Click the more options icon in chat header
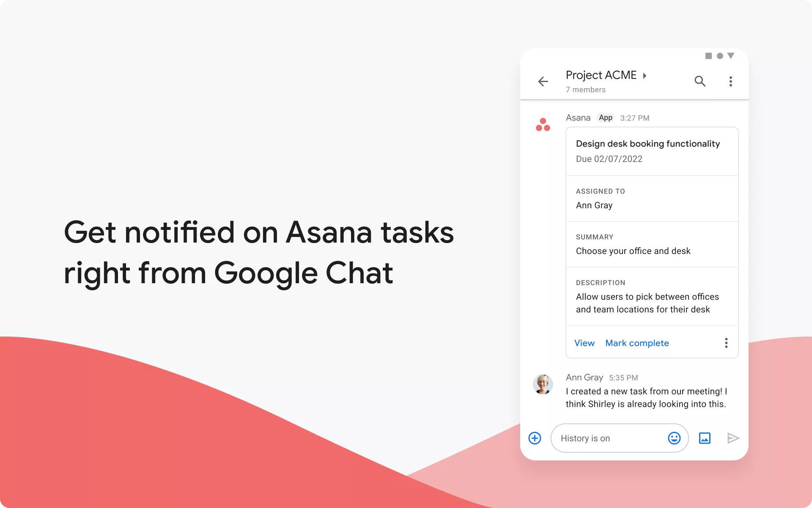Screen dimensions: 812x508 click(731, 81)
